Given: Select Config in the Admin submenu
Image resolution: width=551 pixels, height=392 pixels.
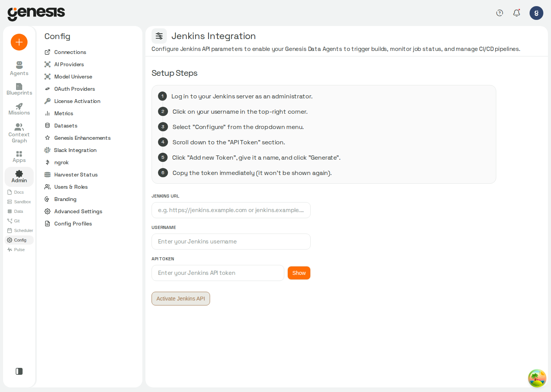Looking at the screenshot, I should pos(19,240).
